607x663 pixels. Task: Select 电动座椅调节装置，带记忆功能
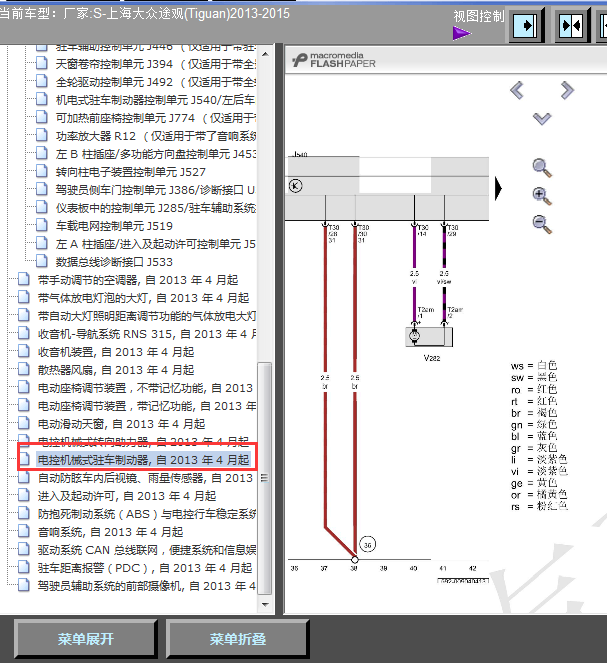(147, 406)
